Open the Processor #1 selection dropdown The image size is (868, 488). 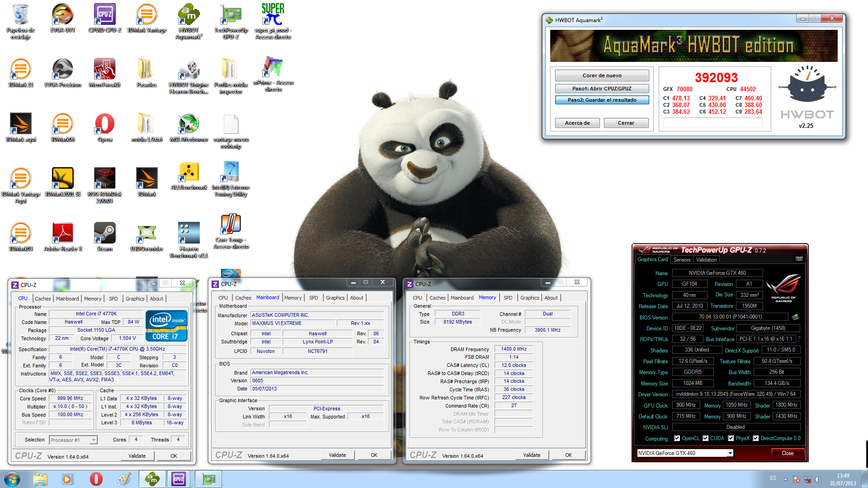click(73, 440)
